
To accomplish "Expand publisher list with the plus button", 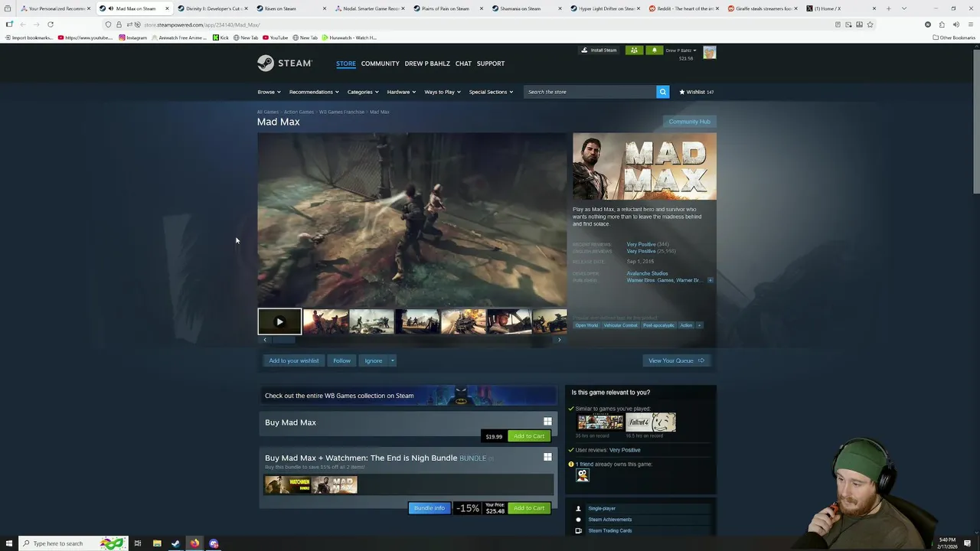I will (x=710, y=280).
